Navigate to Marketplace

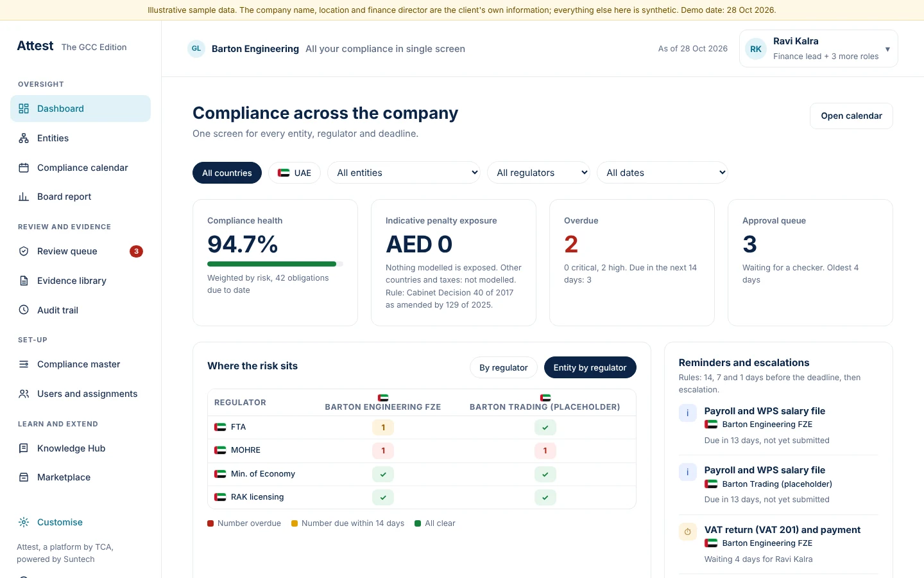[80, 477]
